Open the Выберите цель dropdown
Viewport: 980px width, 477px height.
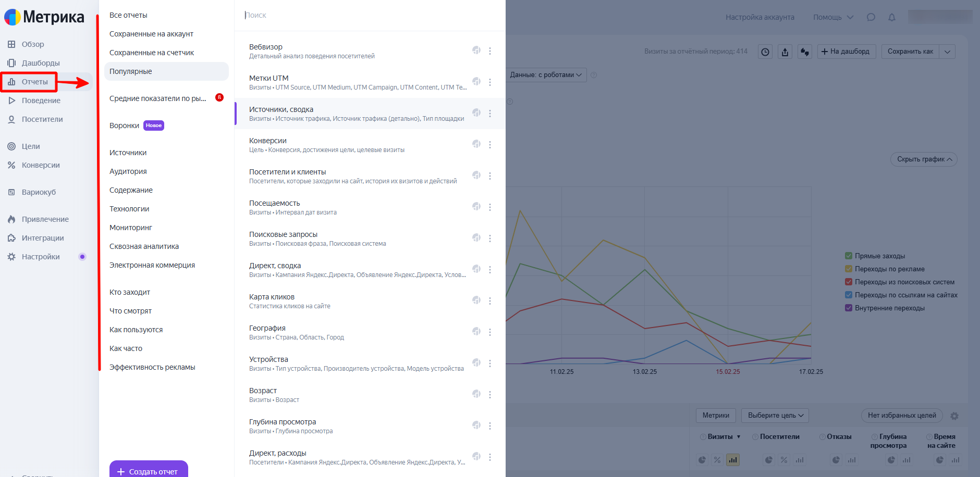point(775,416)
